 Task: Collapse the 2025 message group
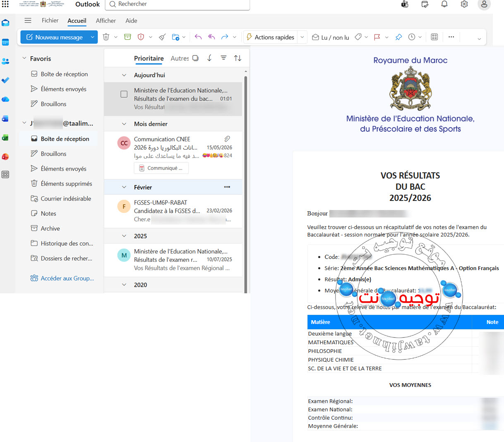click(x=124, y=236)
